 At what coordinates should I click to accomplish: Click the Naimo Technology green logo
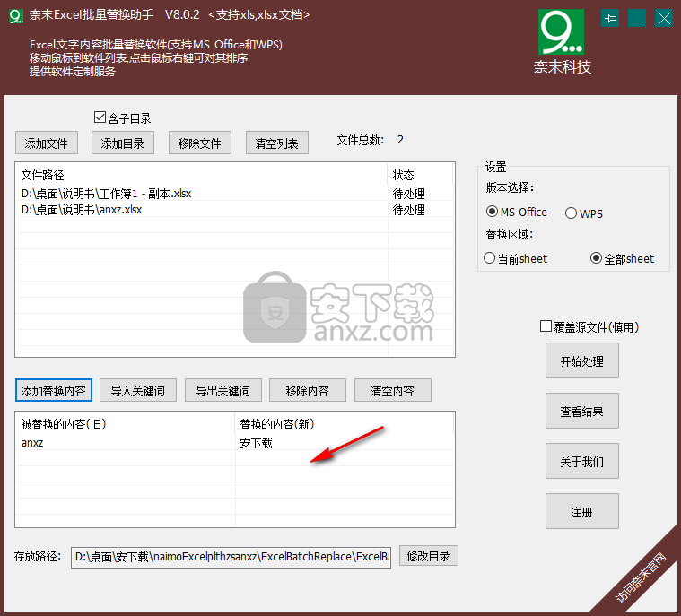[x=561, y=32]
